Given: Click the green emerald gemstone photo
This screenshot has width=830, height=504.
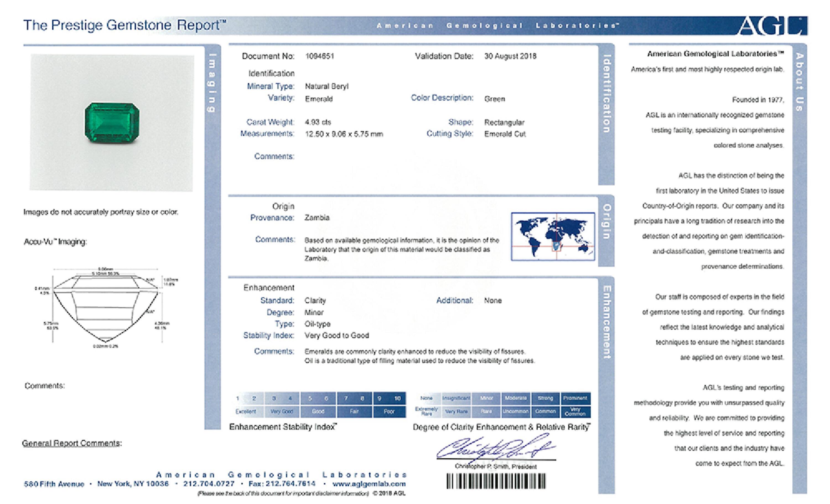Looking at the screenshot, I should click(x=111, y=123).
